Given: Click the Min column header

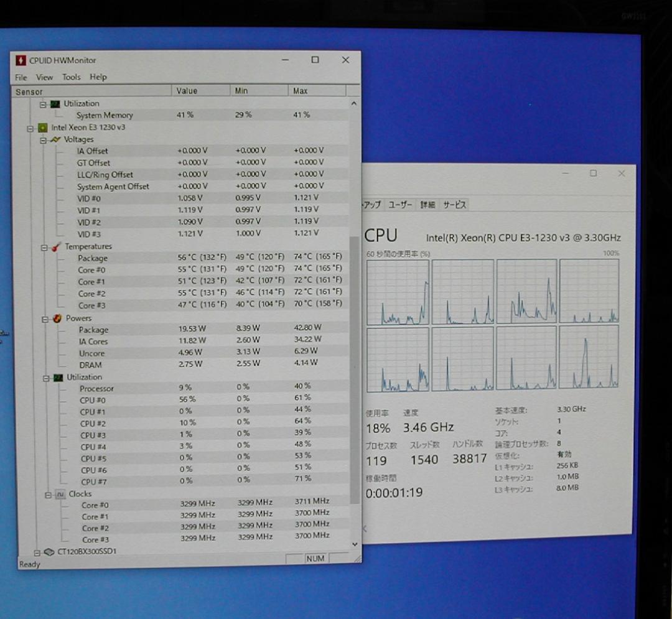Looking at the screenshot, I should click(259, 90).
